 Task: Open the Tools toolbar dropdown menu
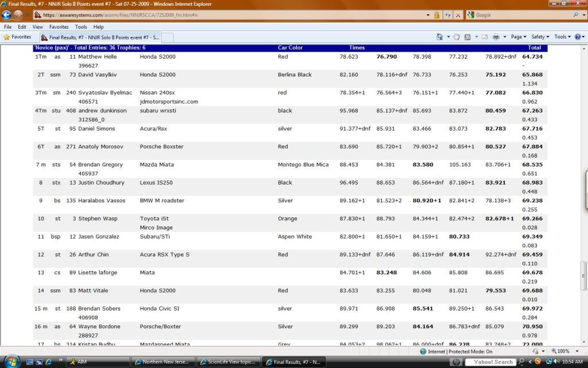(x=563, y=37)
